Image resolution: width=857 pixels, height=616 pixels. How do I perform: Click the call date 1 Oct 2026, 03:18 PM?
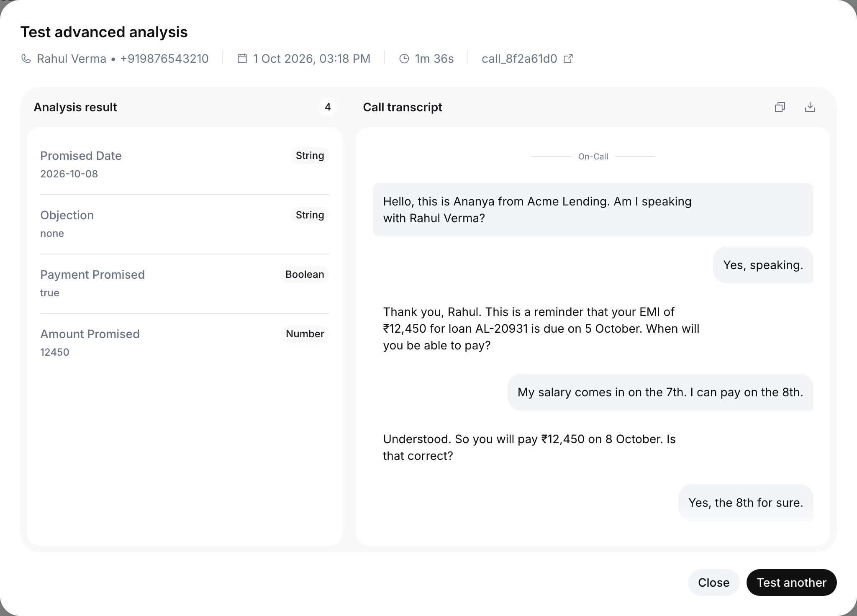point(312,59)
